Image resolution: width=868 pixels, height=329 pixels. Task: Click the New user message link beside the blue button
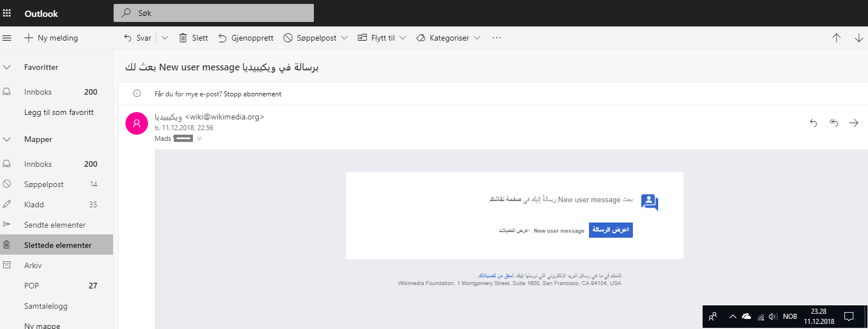(559, 231)
